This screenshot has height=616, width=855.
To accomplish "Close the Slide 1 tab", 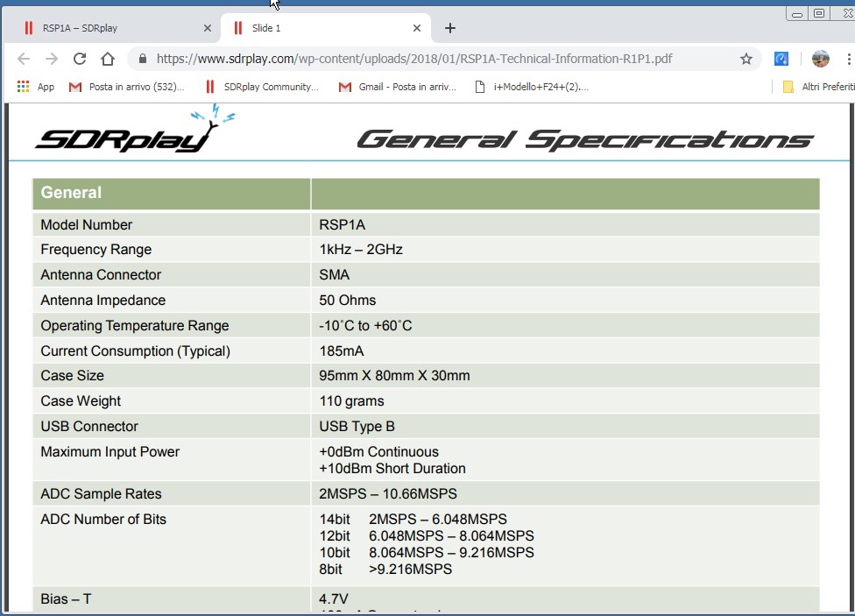I will click(x=417, y=28).
